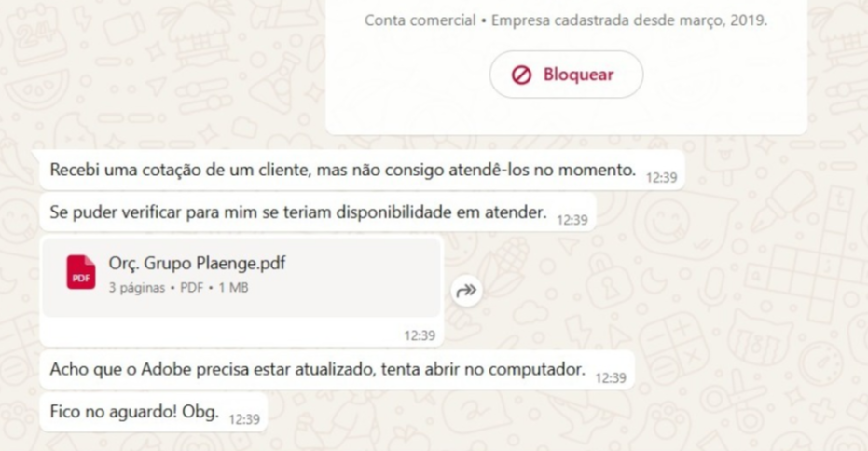Click the timestamp after 'atendê-los no momento.'

coord(662,178)
